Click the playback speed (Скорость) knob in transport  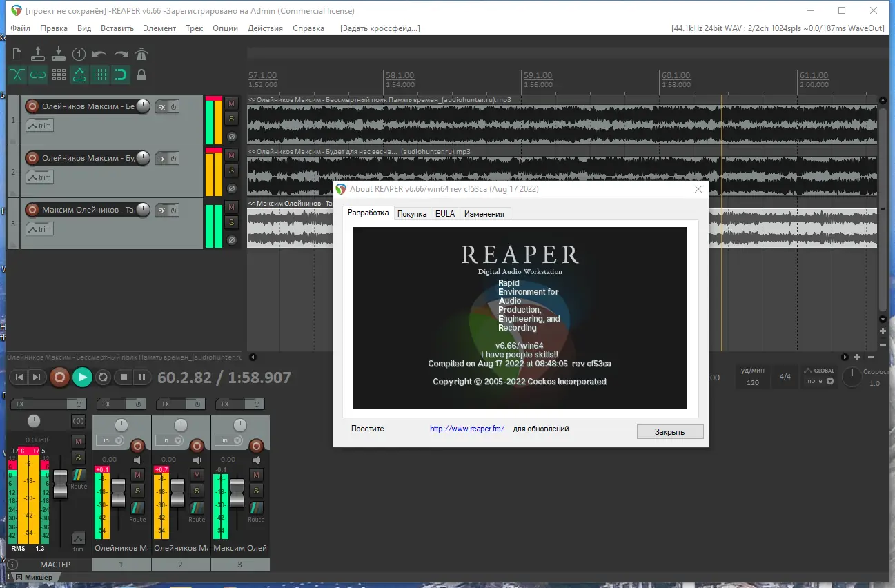point(852,376)
